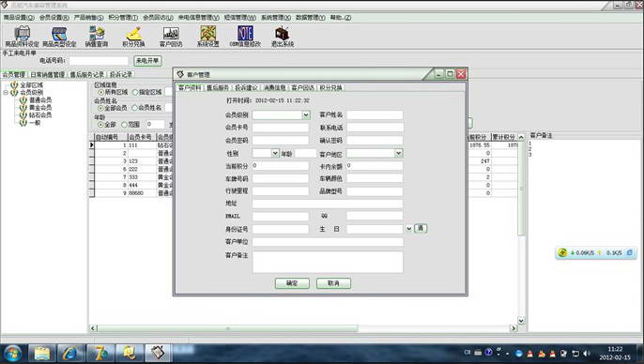Click the Windows Start orb
This screenshot has height=364, width=644.
(12, 354)
